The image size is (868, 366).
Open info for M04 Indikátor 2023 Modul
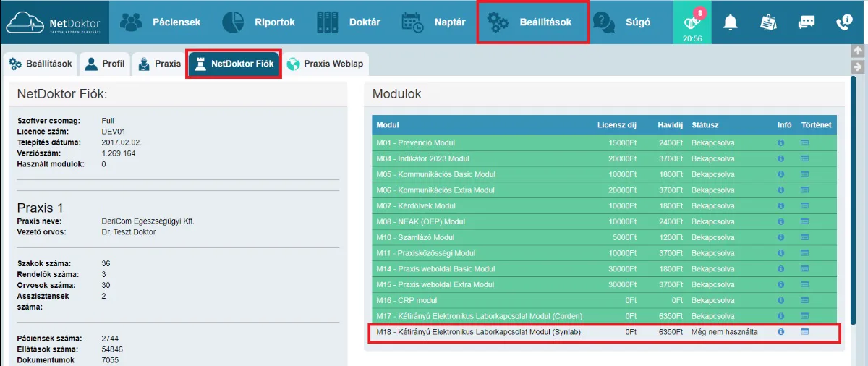tap(781, 158)
